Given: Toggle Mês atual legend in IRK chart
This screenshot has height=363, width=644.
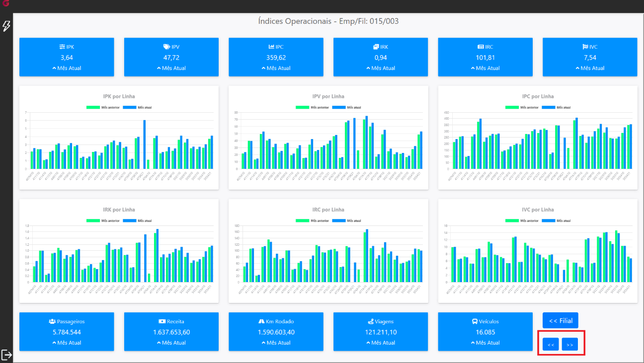Looking at the screenshot, I should pos(137,220).
